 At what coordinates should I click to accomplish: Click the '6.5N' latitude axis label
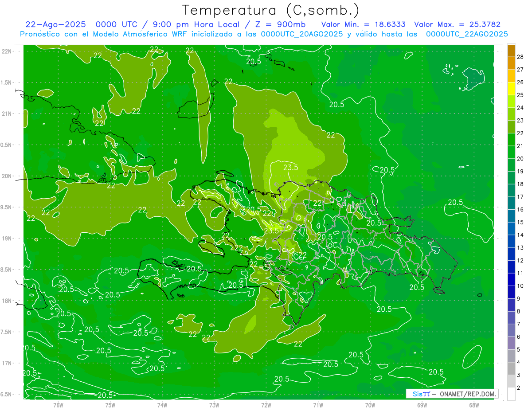point(6,394)
